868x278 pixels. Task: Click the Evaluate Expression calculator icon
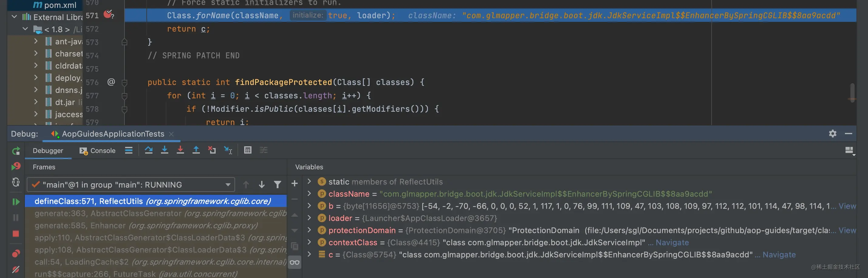pos(248,150)
